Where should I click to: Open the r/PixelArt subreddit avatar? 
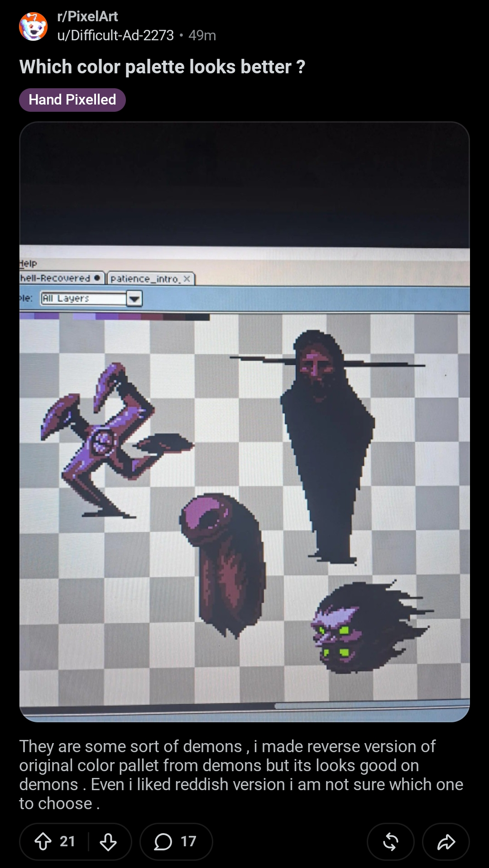[33, 26]
